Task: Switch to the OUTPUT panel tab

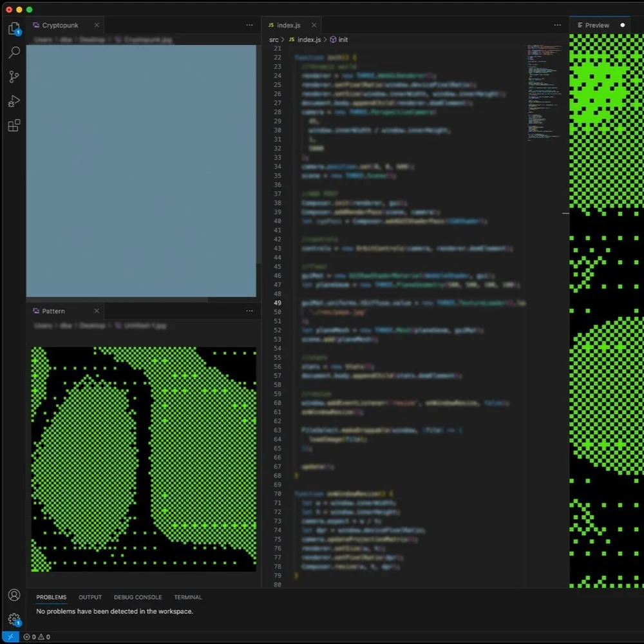Action: tap(90, 597)
